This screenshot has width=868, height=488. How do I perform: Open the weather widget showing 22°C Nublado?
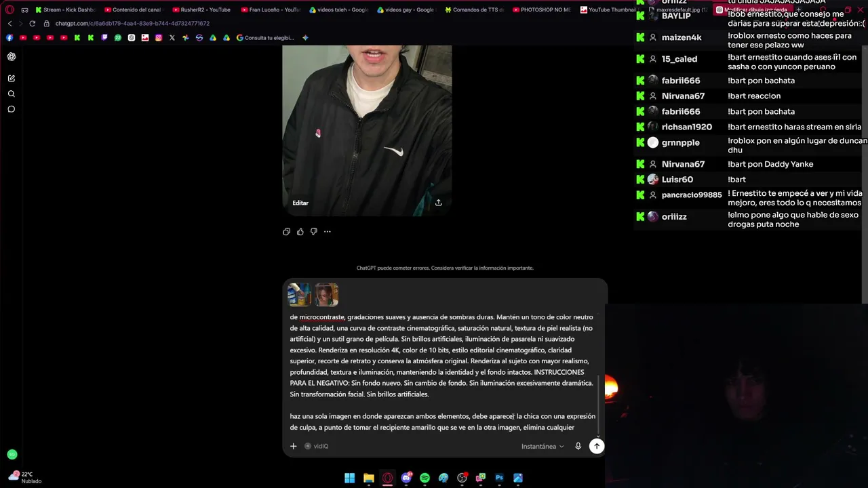pyautogui.click(x=26, y=477)
